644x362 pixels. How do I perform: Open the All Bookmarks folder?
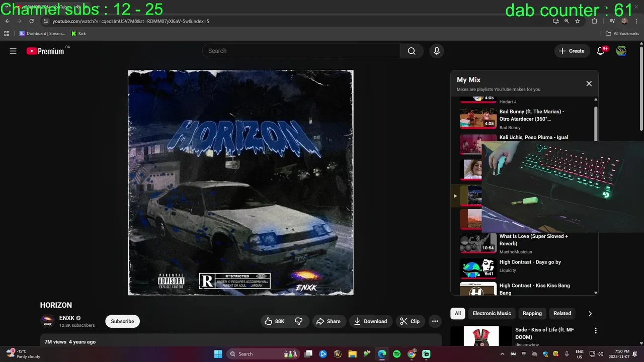tap(622, 34)
